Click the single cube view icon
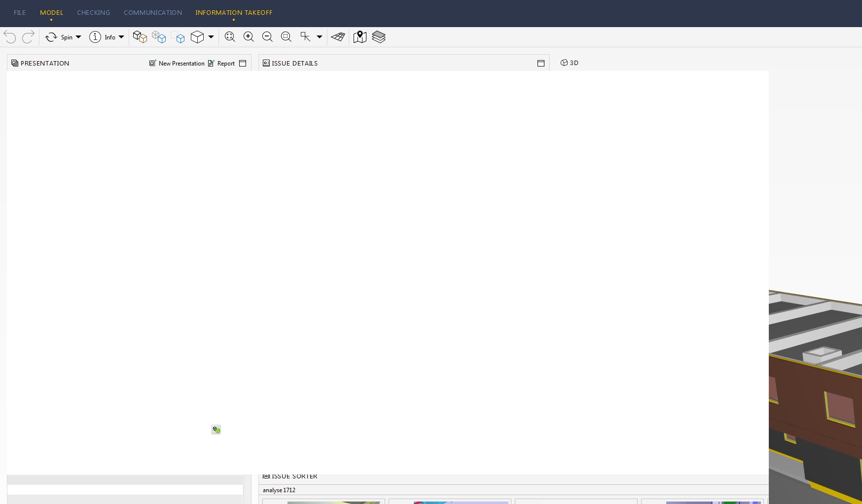This screenshot has height=504, width=862. pyautogui.click(x=197, y=37)
